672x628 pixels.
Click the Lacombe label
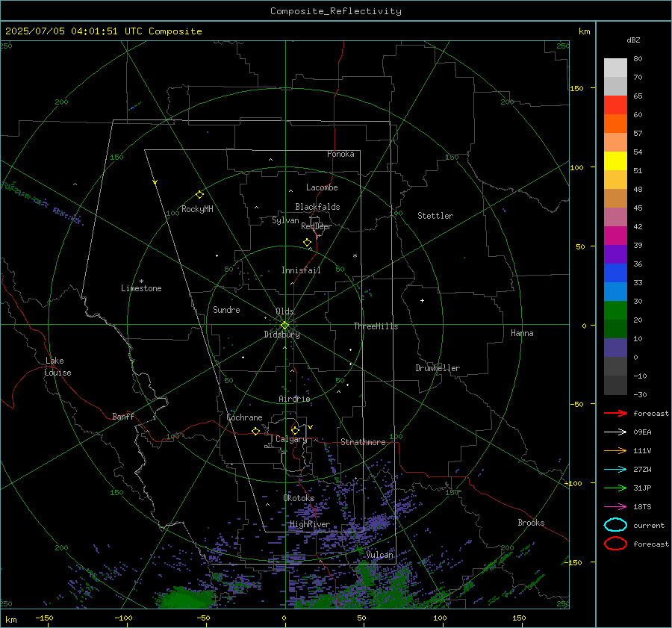pyautogui.click(x=322, y=187)
